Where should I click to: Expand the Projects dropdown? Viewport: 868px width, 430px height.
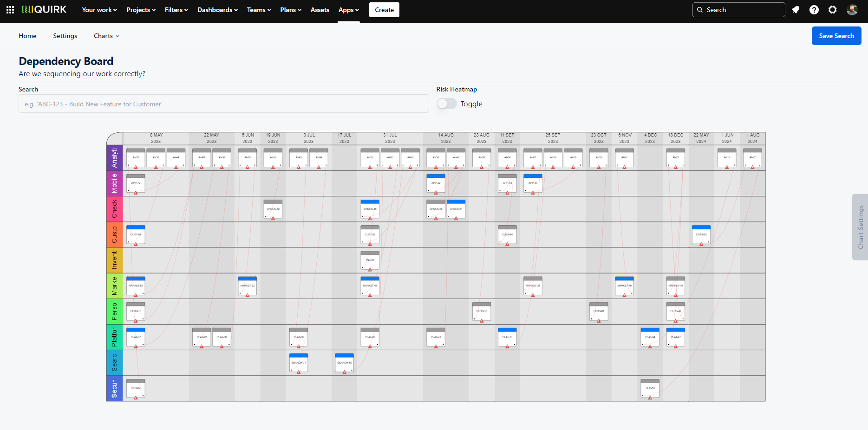click(x=141, y=10)
